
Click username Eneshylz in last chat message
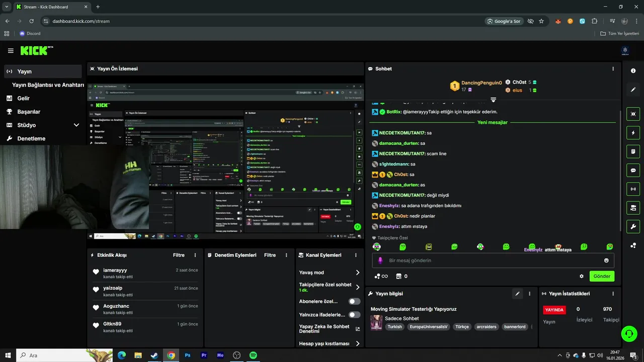(389, 226)
